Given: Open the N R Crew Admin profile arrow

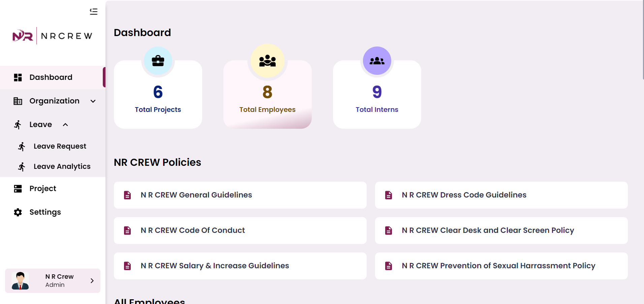Looking at the screenshot, I should pos(92,281).
